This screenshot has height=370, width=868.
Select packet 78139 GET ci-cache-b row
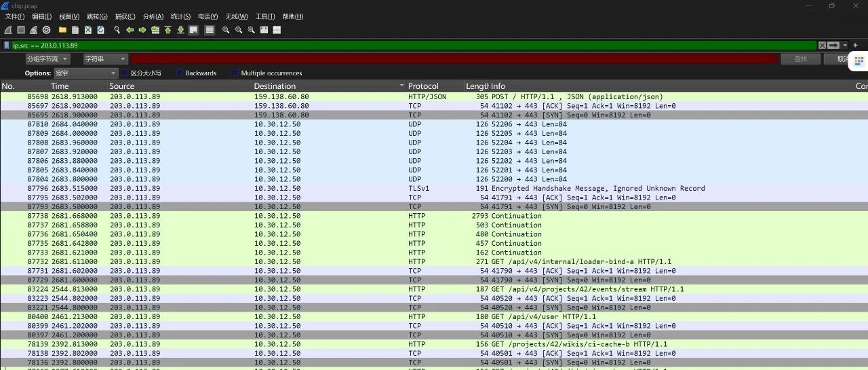click(434, 344)
